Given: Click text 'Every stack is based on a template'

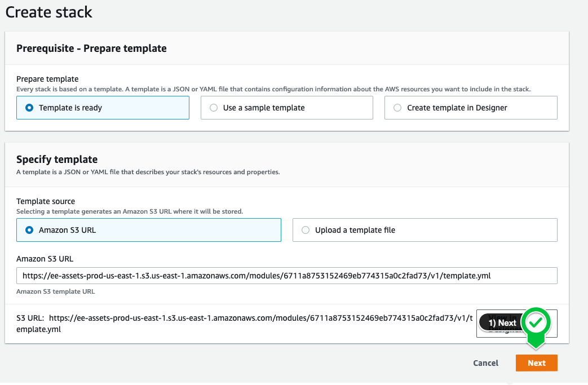Looking at the screenshot, I should 273,89.
